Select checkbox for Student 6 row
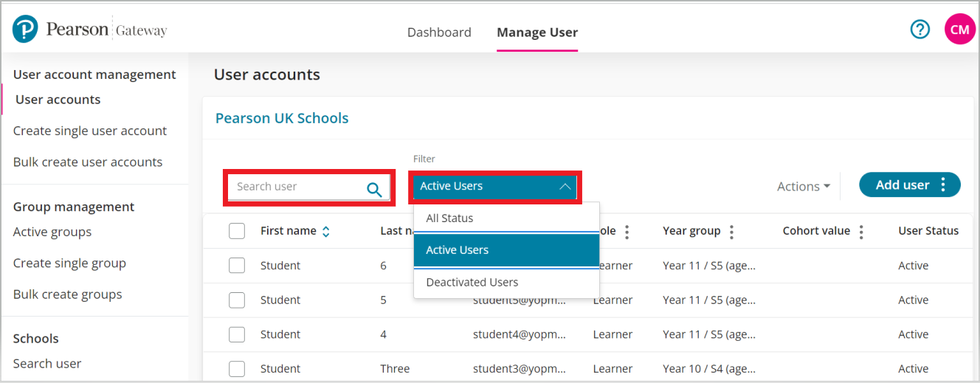The width and height of the screenshot is (980, 383). click(237, 266)
